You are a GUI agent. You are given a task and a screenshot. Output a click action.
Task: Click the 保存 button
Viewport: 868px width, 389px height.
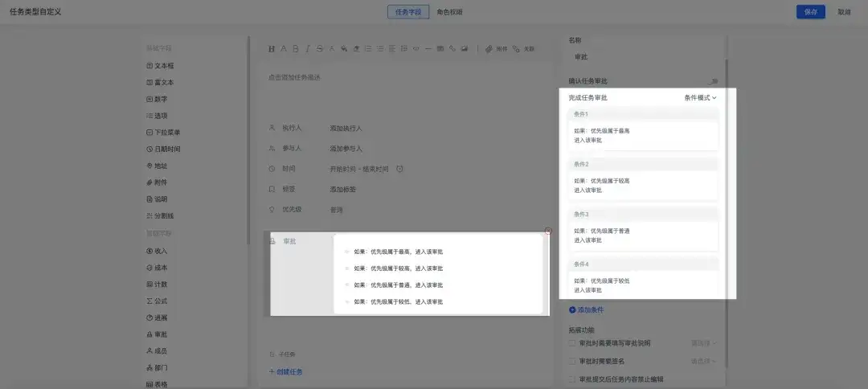coord(810,12)
